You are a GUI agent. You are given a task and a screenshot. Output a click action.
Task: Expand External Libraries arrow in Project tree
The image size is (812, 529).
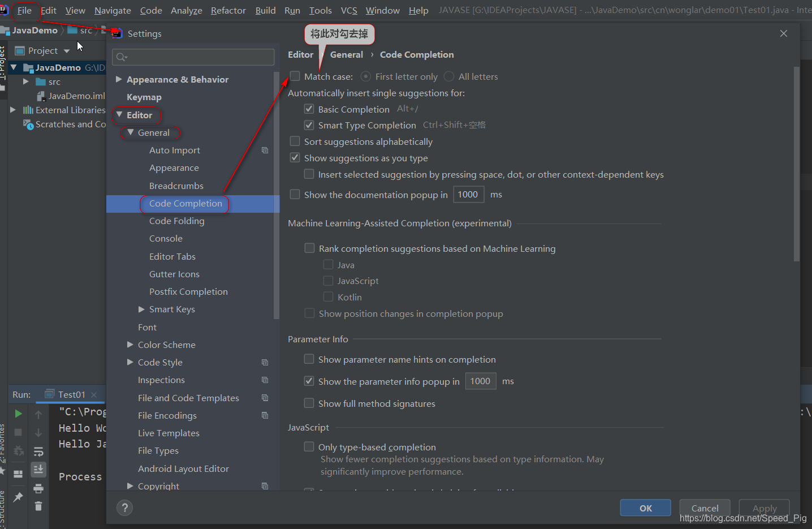[x=13, y=110]
